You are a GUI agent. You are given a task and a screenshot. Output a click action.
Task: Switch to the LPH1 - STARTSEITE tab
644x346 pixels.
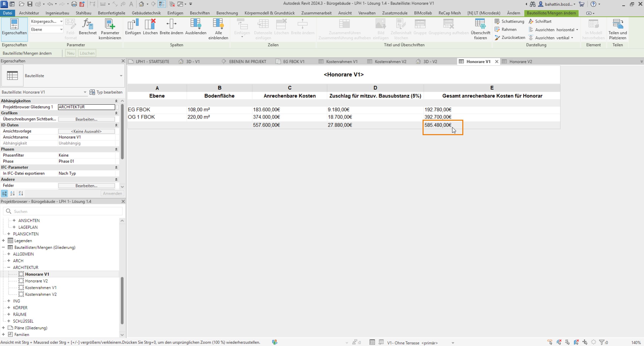pos(149,61)
